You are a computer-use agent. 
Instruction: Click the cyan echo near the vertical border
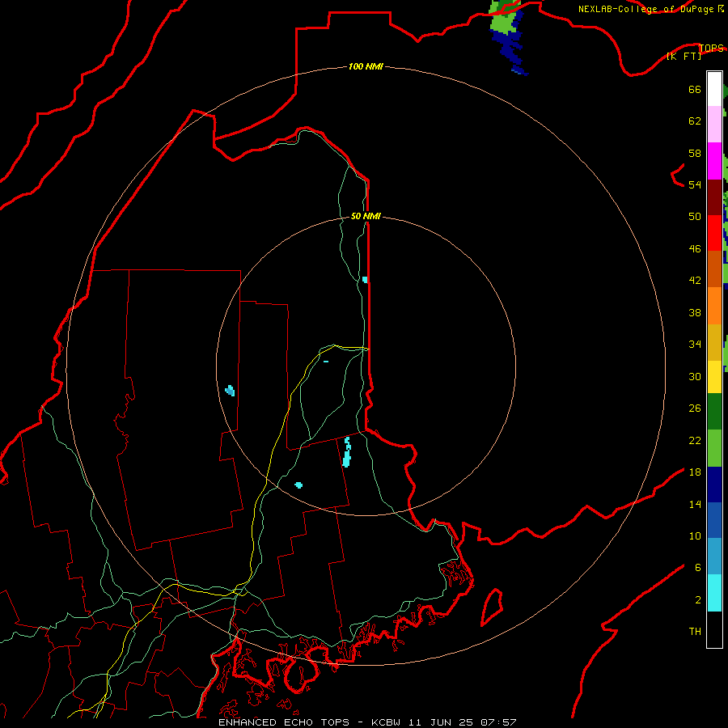pos(365,280)
